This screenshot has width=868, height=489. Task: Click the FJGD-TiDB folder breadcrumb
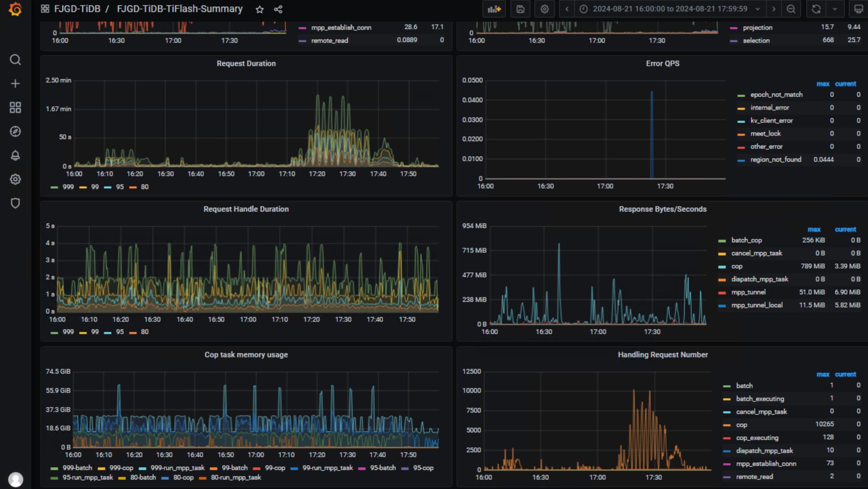77,9
